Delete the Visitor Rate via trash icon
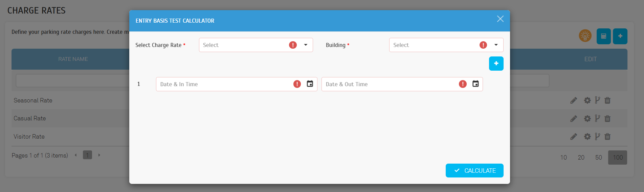The height and width of the screenshot is (192, 644). tap(607, 137)
